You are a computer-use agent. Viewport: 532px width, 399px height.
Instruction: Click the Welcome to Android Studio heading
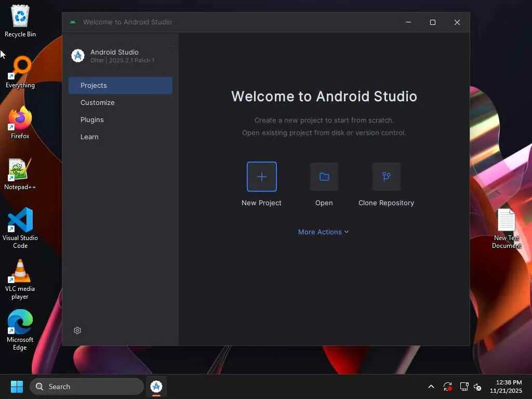324,96
